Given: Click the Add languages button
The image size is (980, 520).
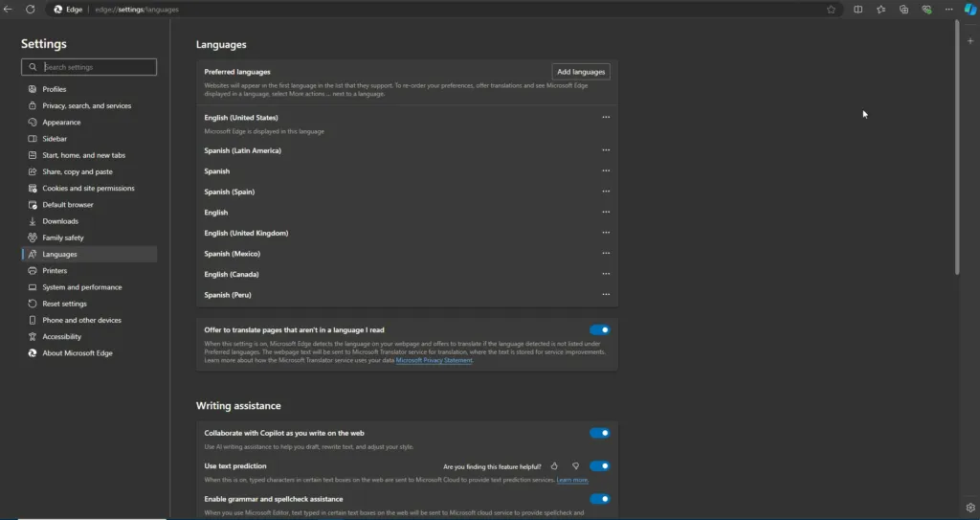Looking at the screenshot, I should click(x=581, y=72).
